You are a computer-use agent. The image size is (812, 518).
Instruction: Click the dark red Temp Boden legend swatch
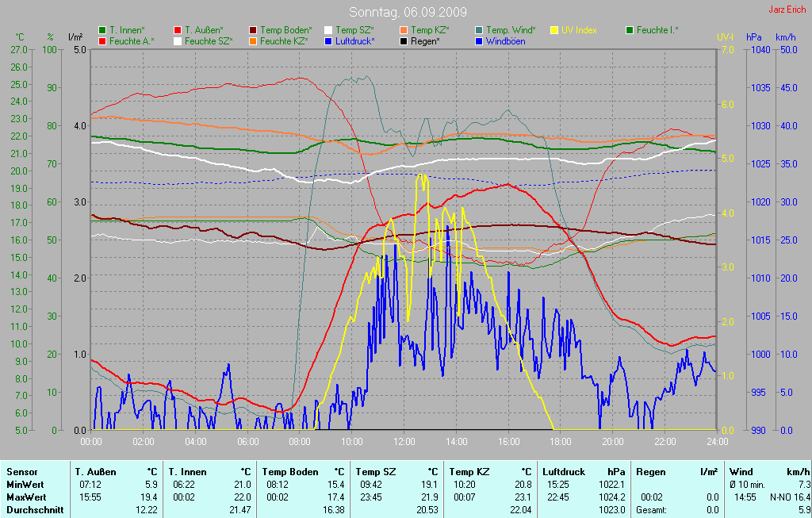(253, 31)
